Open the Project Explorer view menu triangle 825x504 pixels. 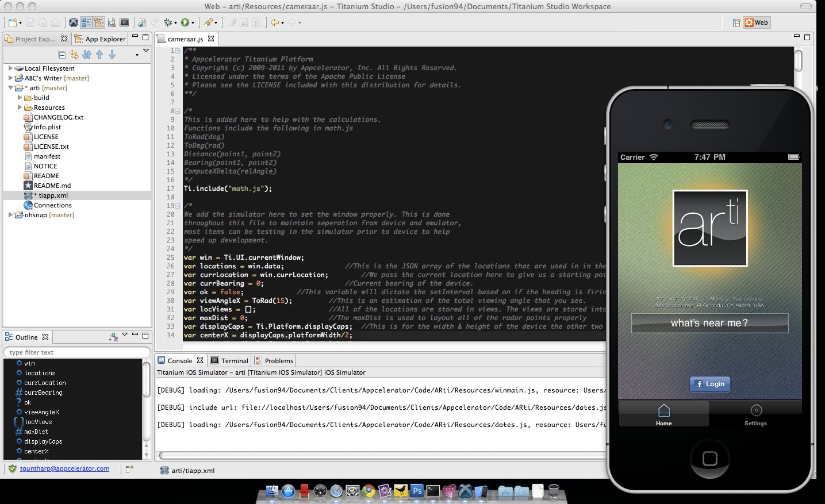[145, 51]
